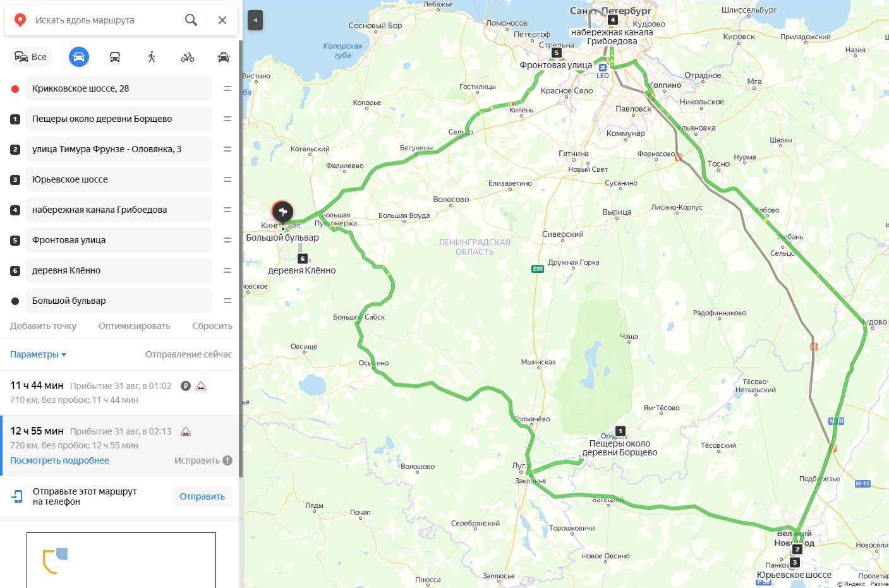Click Оптимизировать to optimize route
This screenshot has height=588, width=889.
[134, 326]
